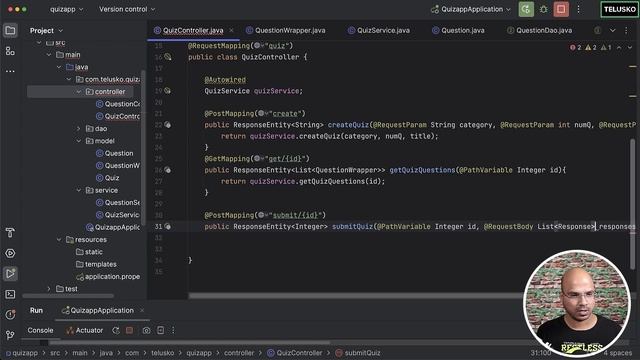Switch to Question.java tab
The width and height of the screenshot is (640, 360).
pos(458,31)
